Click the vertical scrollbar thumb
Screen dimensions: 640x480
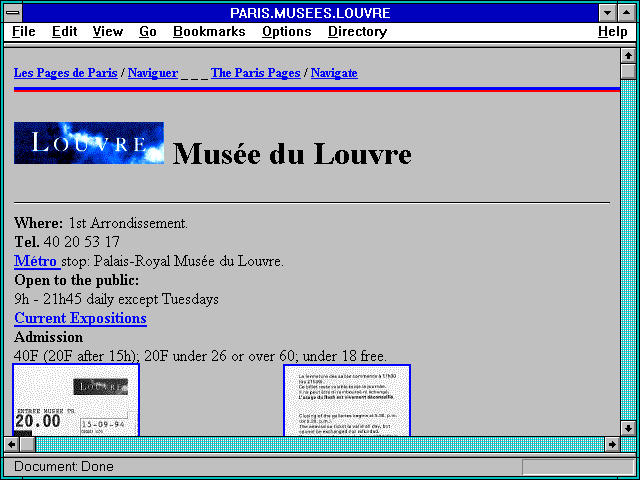[x=627, y=71]
